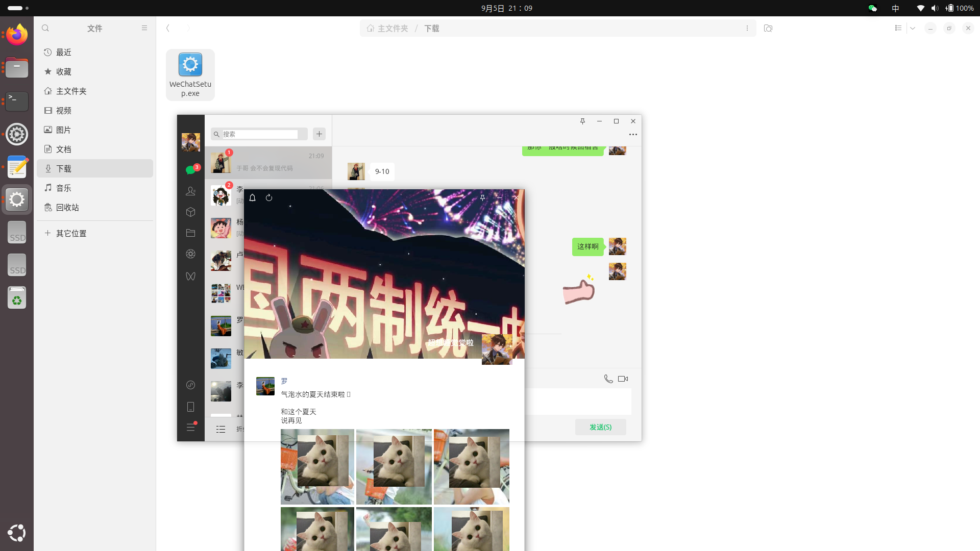Open the WeChat favorites cube icon
980x551 pixels.
pos(191,212)
